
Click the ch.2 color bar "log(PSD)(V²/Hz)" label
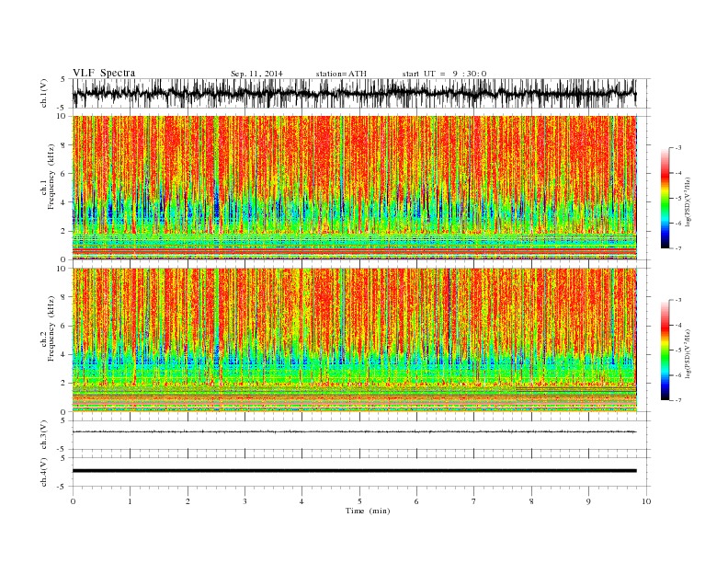tap(688, 353)
